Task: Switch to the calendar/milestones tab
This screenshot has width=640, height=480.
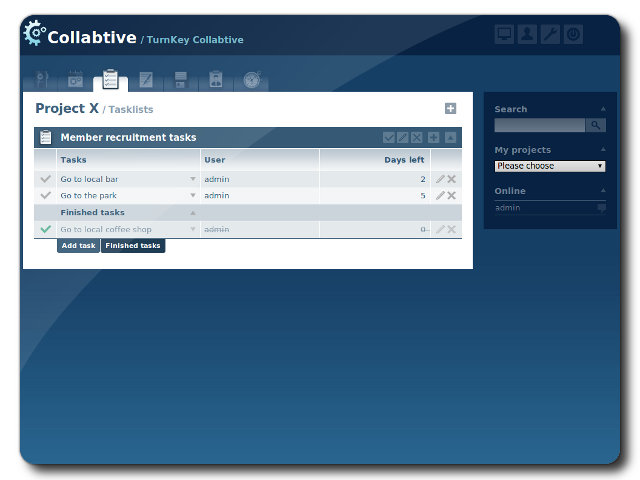Action: 75,80
